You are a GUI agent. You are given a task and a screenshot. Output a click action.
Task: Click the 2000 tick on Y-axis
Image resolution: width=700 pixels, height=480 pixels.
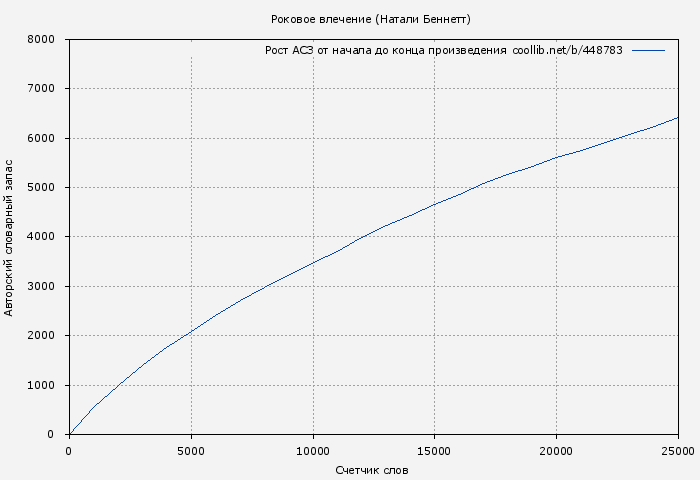[x=40, y=336]
